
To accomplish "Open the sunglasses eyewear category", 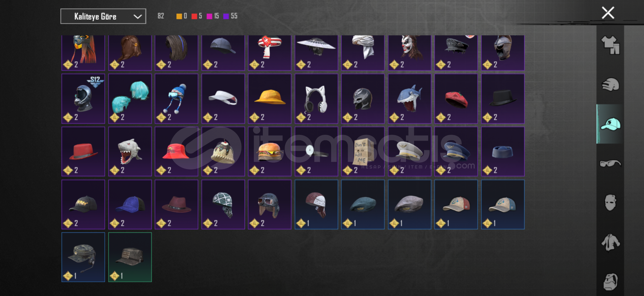I will pyautogui.click(x=610, y=163).
